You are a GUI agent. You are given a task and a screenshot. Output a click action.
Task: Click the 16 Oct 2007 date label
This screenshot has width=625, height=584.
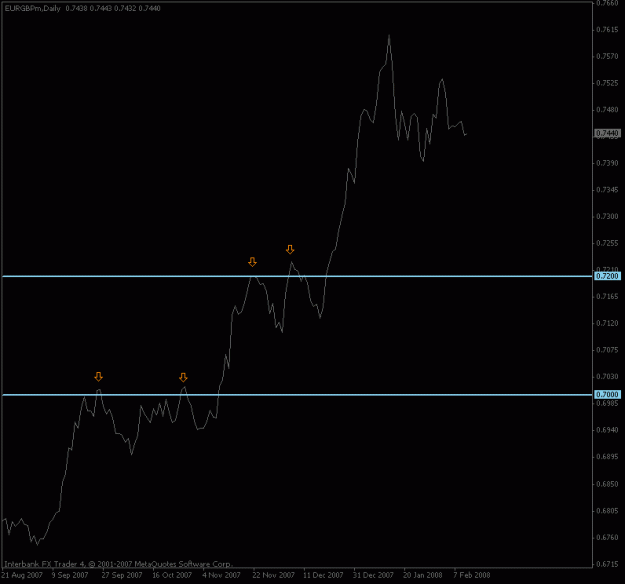(172, 575)
